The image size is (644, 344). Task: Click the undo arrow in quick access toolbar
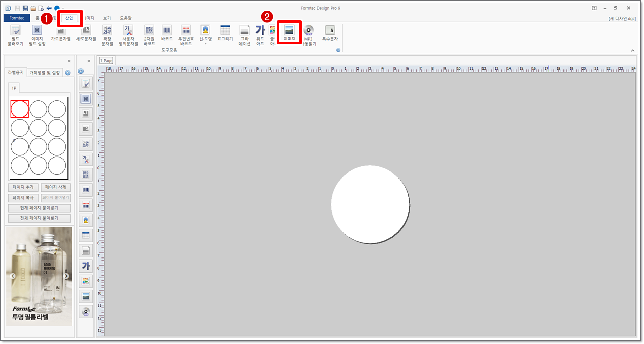pos(49,8)
